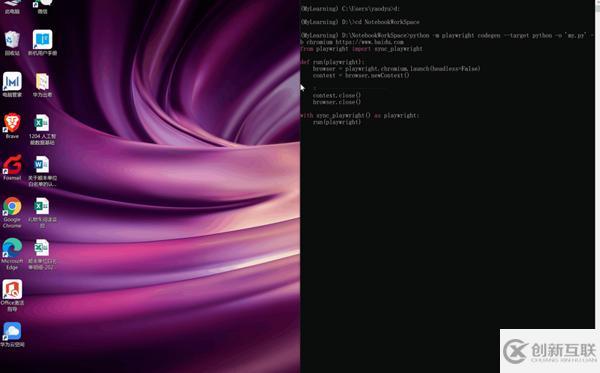The width and height of the screenshot is (600, 373).
Task: Select the Word document desktop file
Action: point(42,171)
